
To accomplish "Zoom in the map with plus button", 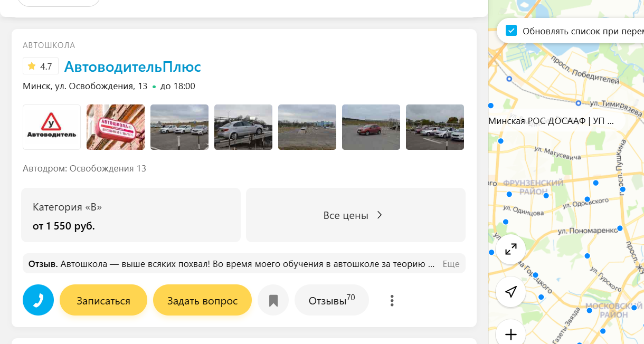I will coord(510,334).
